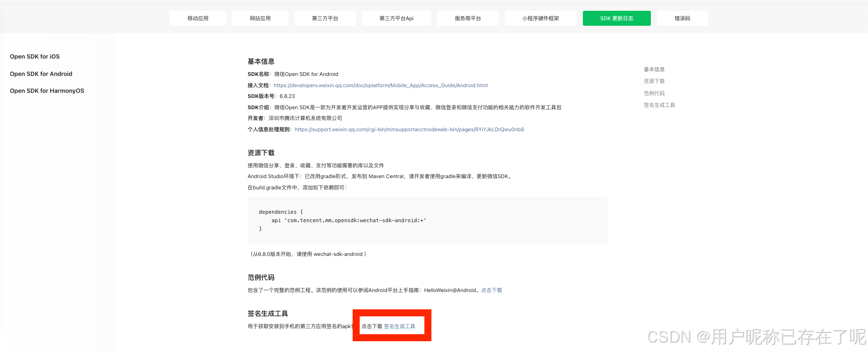Open the 第三方平台Api tab
This screenshot has width=868, height=352.
coord(396,18)
